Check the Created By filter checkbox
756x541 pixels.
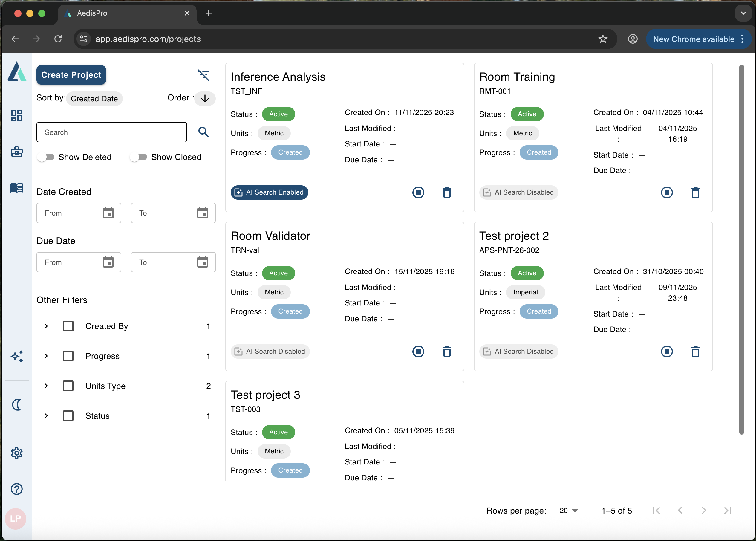68,326
